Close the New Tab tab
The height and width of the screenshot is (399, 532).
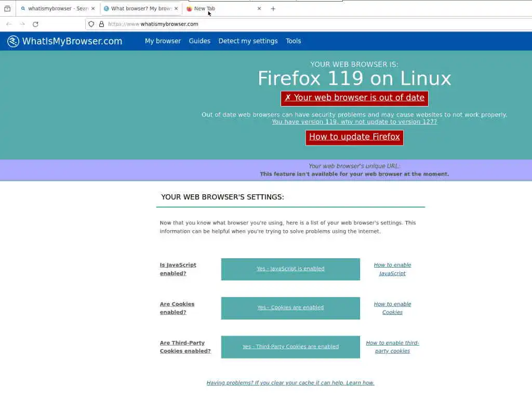pyautogui.click(x=259, y=8)
